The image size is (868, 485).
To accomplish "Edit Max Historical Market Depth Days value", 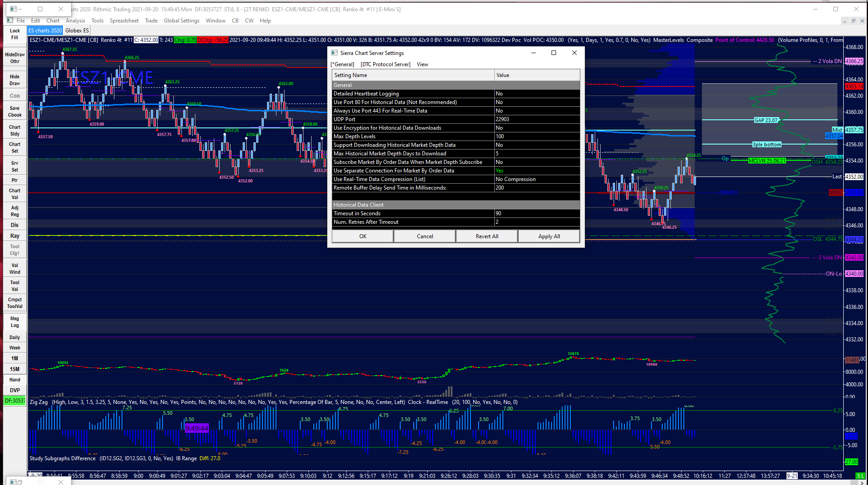I will coord(537,154).
